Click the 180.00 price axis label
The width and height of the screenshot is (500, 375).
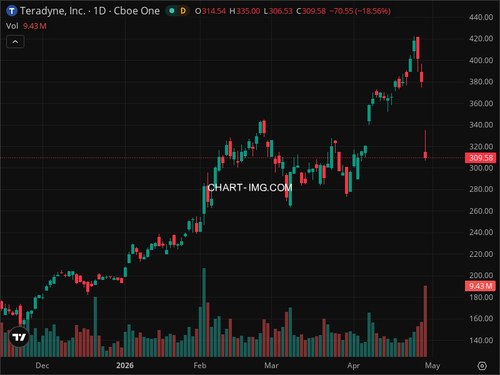481,297
